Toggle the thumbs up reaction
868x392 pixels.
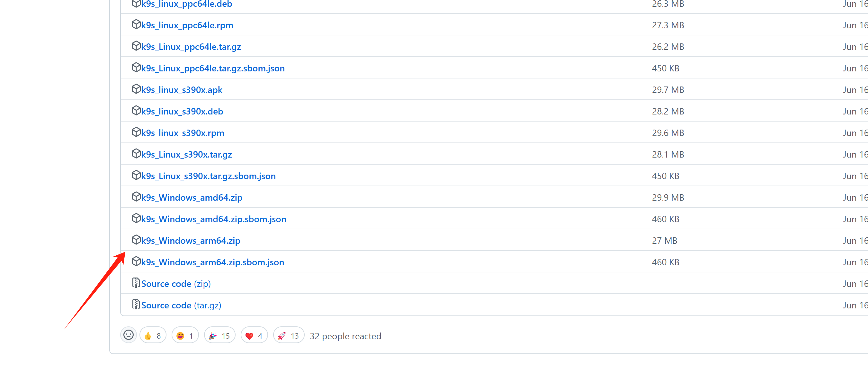point(153,336)
